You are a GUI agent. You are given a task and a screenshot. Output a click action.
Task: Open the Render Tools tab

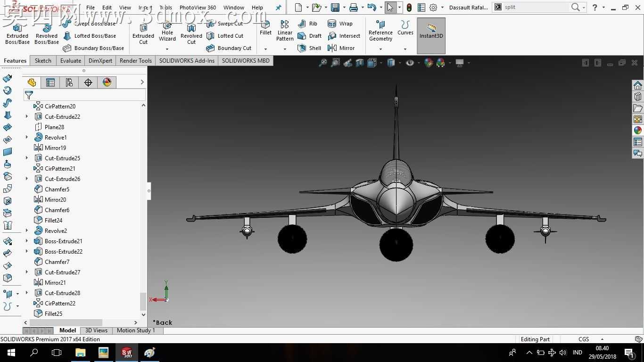coord(136,60)
